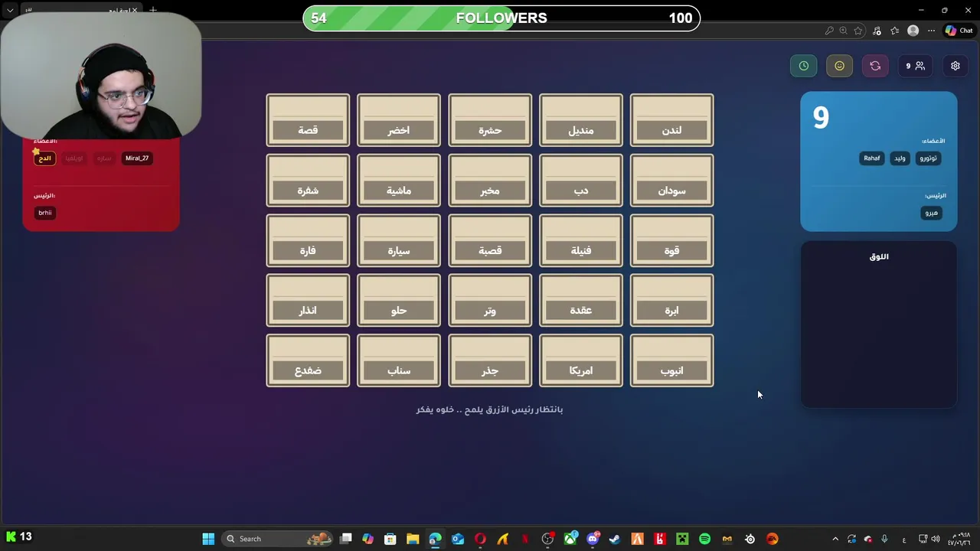Viewport: 980px width, 551px height.
Task: Open Netflix from the taskbar
Action: [x=525, y=539]
